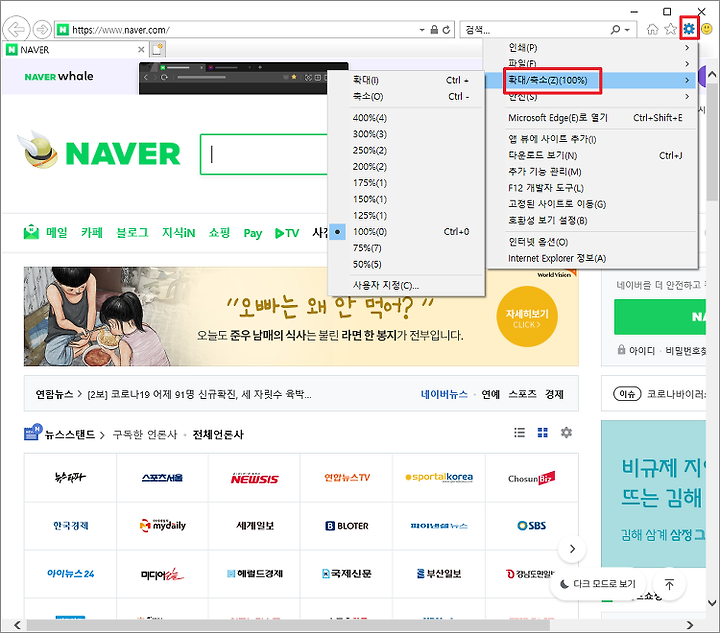Expand 확대/축소(Z)(100%) submenu
The height and width of the screenshot is (633, 720).
[x=592, y=80]
